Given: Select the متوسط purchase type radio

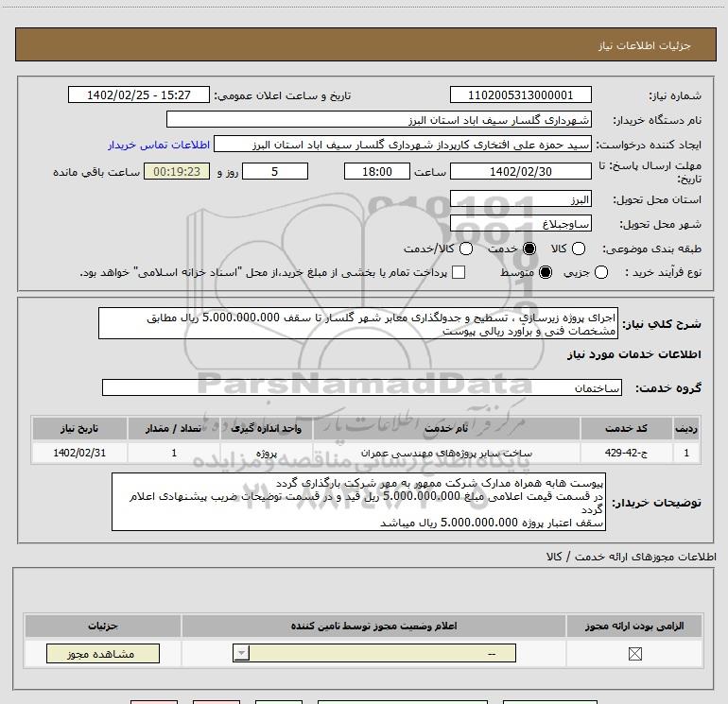Looking at the screenshot, I should 546,272.
